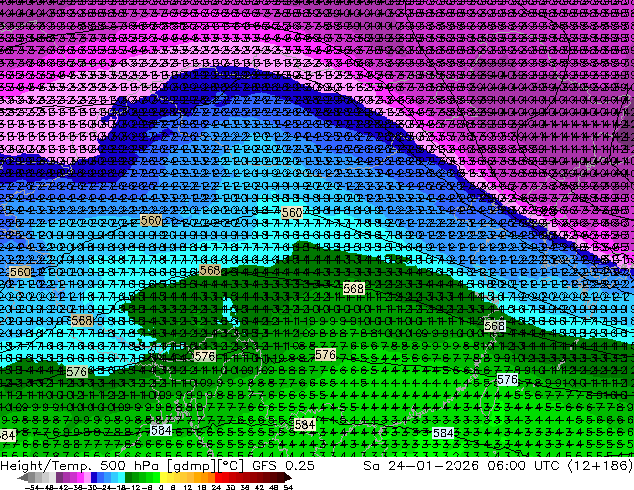Click the date '24-01-2026'

pyautogui.click(x=433, y=466)
